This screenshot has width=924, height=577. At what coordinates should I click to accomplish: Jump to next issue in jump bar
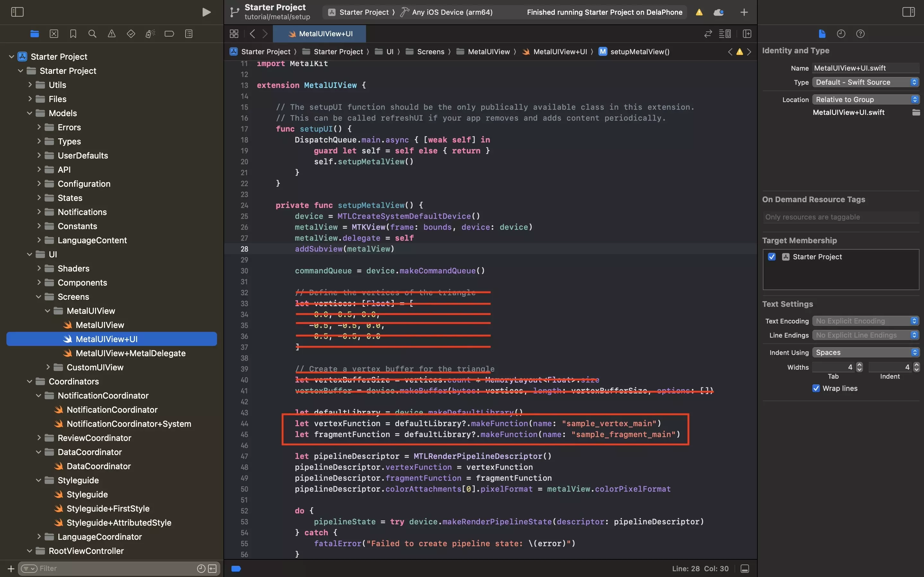pyautogui.click(x=749, y=52)
